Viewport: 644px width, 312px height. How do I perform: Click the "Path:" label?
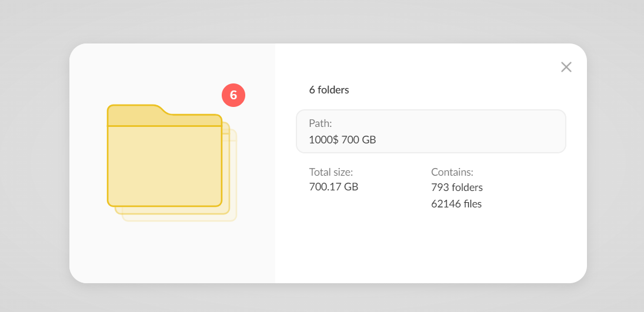(x=321, y=123)
